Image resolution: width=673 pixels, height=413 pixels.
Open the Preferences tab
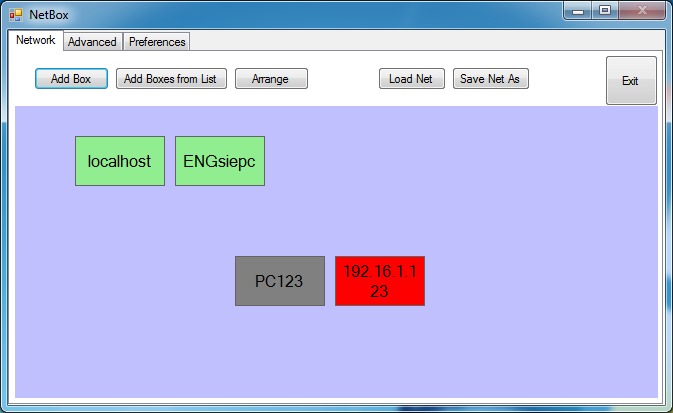point(157,42)
